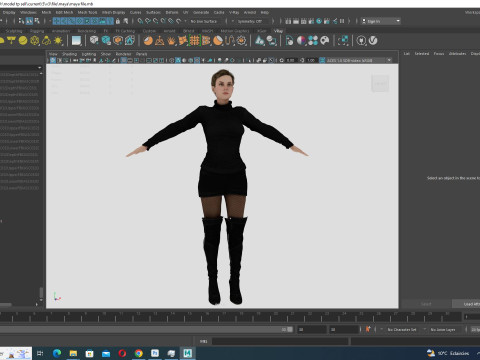
Task: Toggle the highlighted select-by-object-type mode button
Action: pyautogui.click(x=29, y=21)
